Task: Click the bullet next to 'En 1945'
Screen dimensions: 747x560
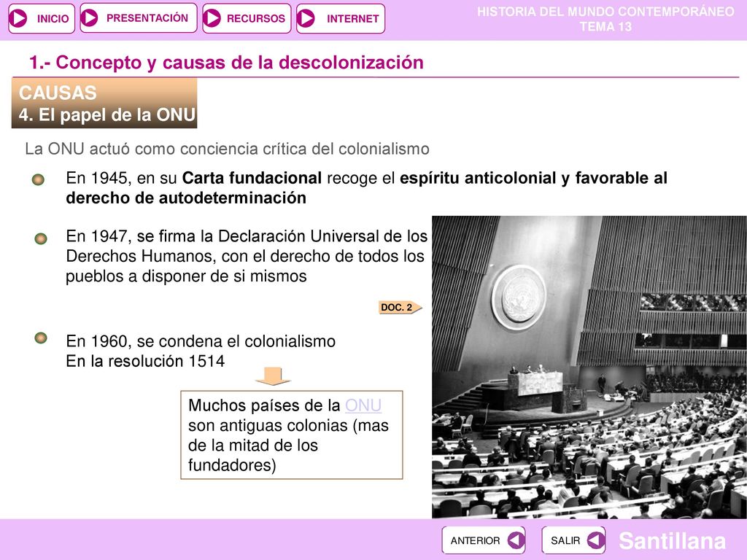Action: pyautogui.click(x=38, y=179)
